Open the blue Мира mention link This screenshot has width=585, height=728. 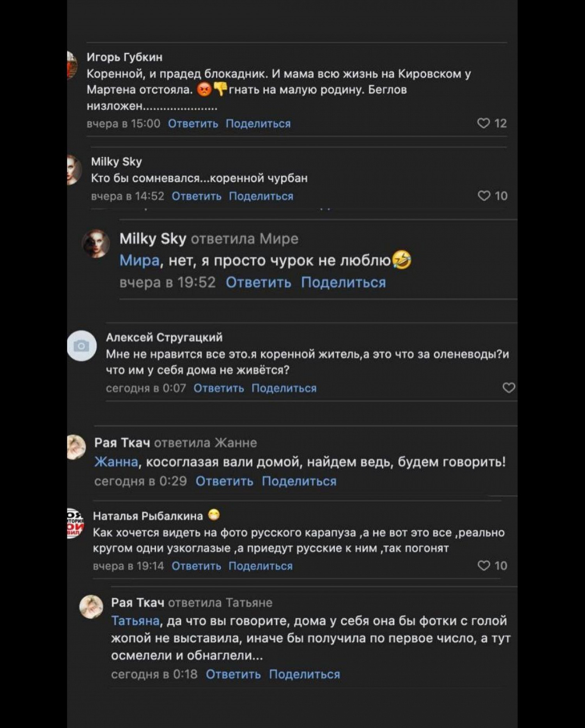pyautogui.click(x=139, y=260)
